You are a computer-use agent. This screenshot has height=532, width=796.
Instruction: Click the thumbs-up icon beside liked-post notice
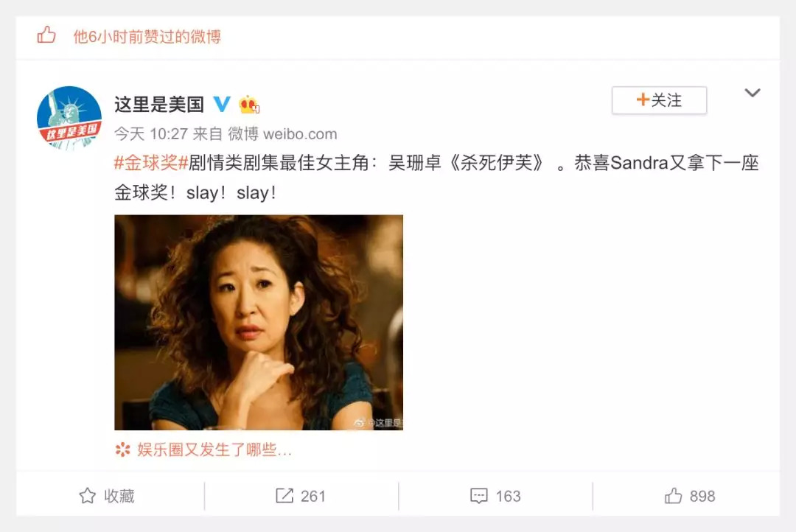[x=46, y=35]
